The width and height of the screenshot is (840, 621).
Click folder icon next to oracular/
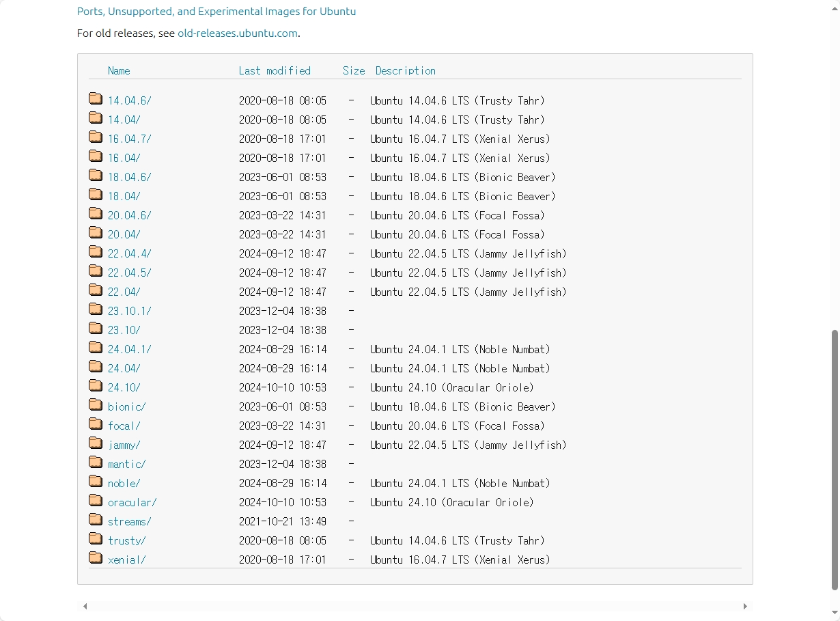pos(96,500)
